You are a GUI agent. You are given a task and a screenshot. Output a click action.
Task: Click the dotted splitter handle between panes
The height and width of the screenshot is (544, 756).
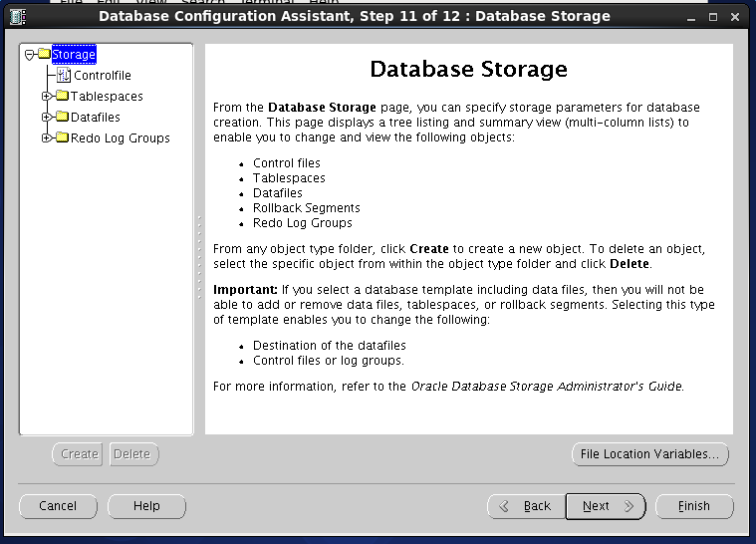click(199, 259)
